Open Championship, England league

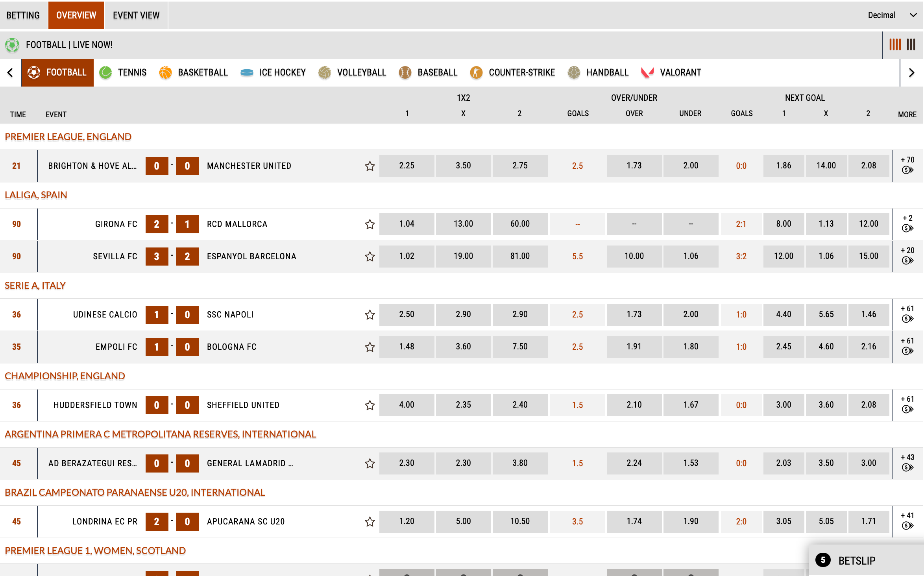tap(65, 376)
